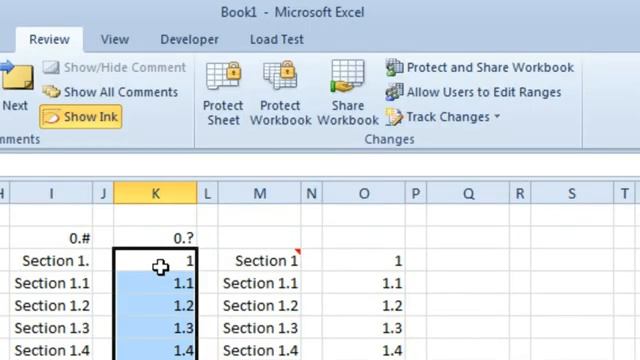Select column O header

364,193
